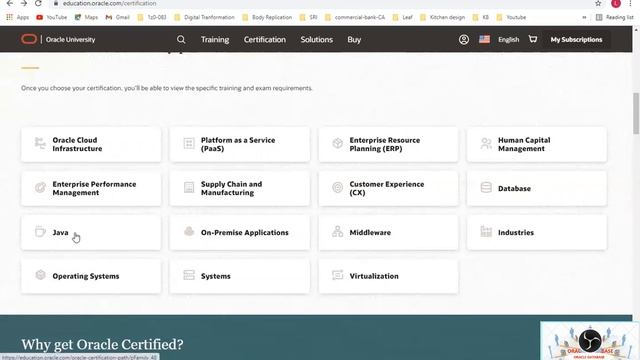Viewport: 640px width, 360px height.
Task: Open the Training menu
Action: click(x=215, y=40)
